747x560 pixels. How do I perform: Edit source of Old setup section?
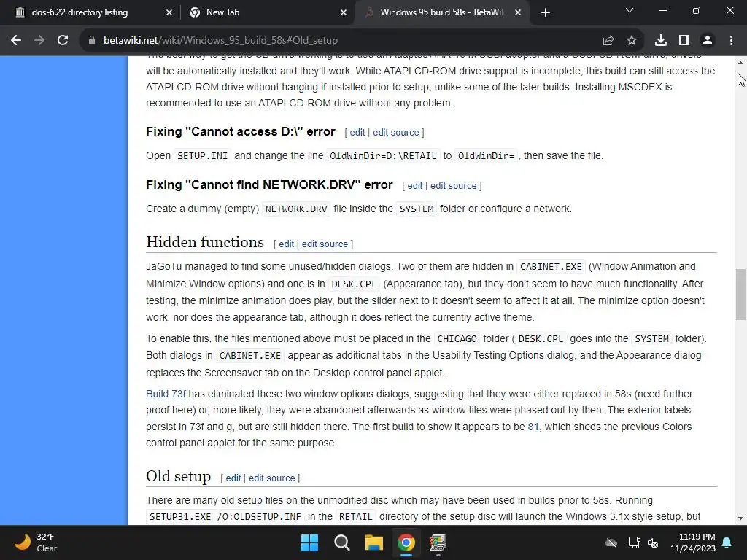pyautogui.click(x=272, y=478)
